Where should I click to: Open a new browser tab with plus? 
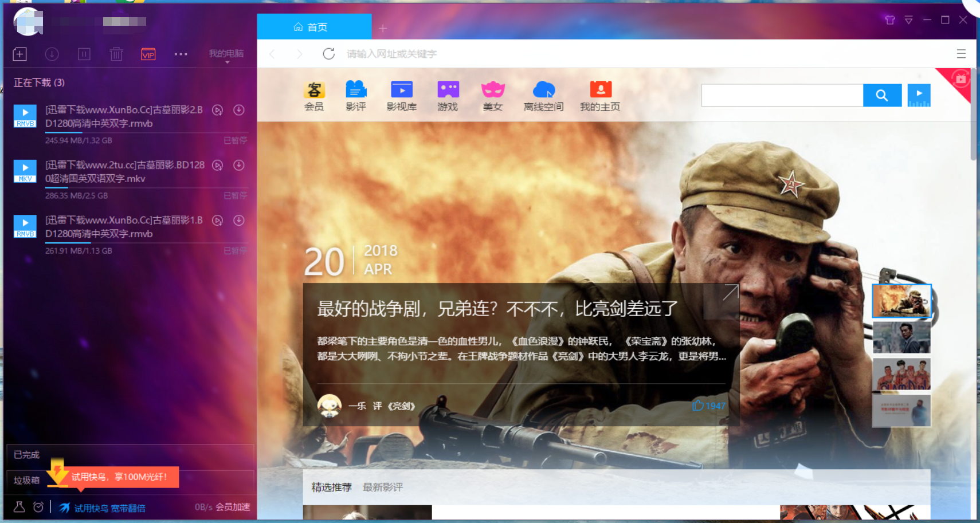click(383, 28)
